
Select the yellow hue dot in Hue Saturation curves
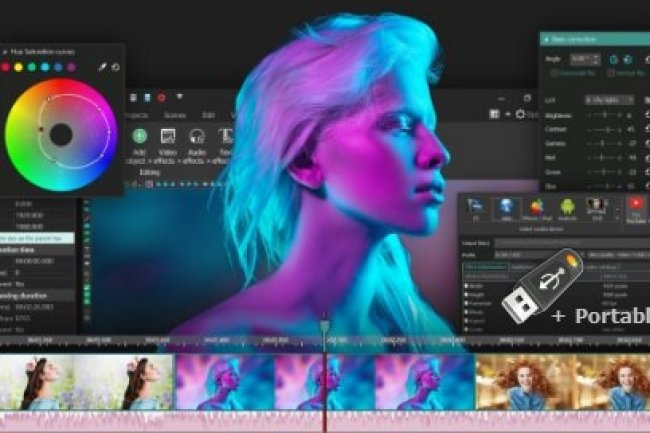pyautogui.click(x=19, y=67)
